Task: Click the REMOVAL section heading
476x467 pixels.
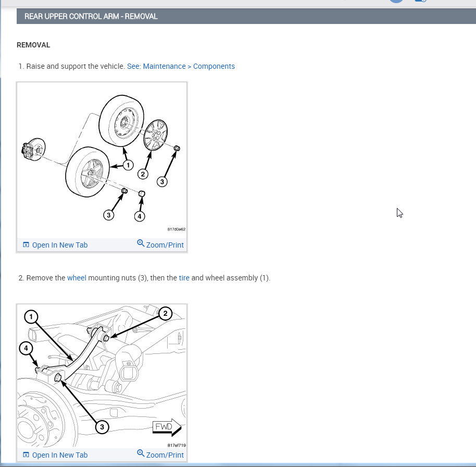Action: pyautogui.click(x=33, y=45)
